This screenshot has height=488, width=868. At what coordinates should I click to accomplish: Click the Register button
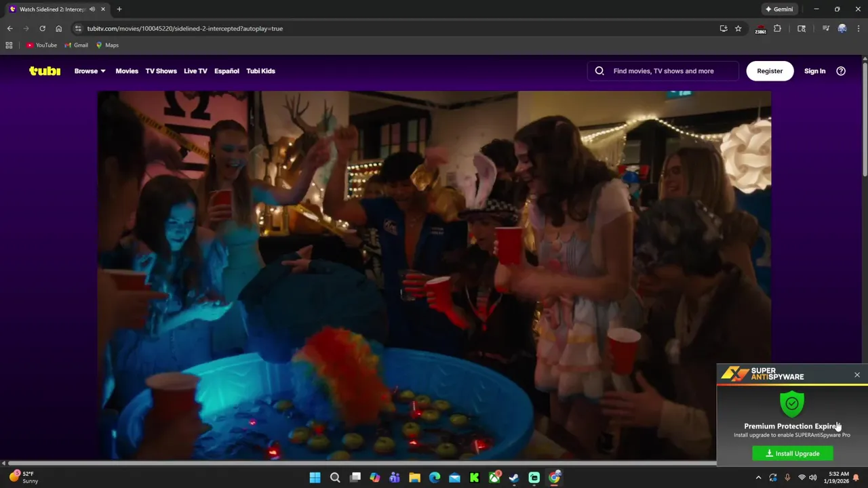(x=770, y=70)
